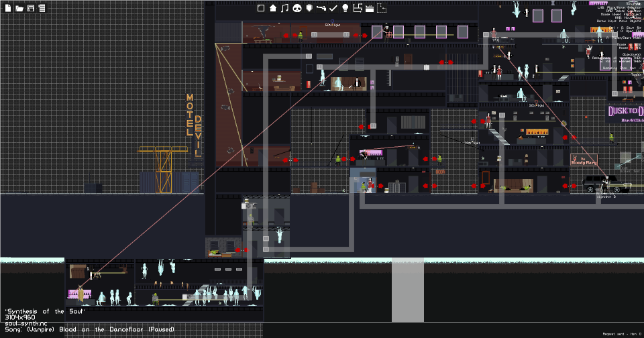Save the level using the floppy disk icon
Viewport: 644px width, 338px height.
(x=31, y=8)
